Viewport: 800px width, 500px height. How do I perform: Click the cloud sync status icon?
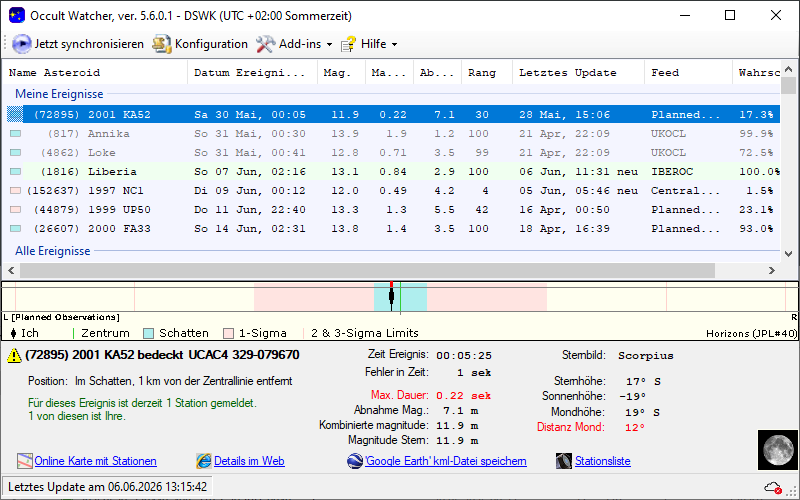point(773,488)
